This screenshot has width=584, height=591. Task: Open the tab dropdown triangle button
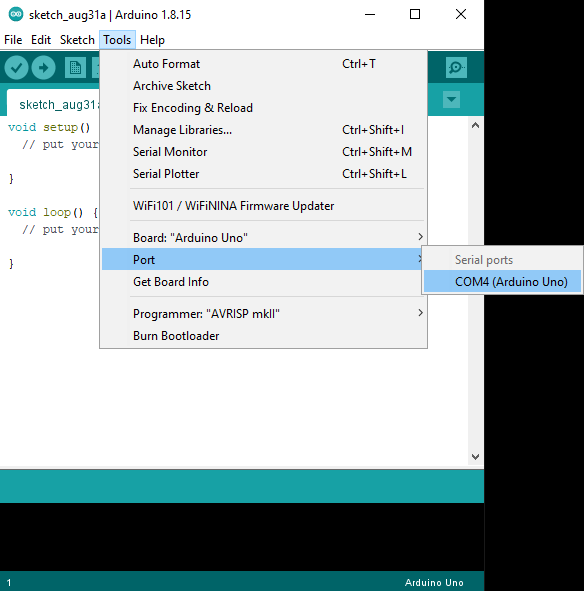click(451, 100)
